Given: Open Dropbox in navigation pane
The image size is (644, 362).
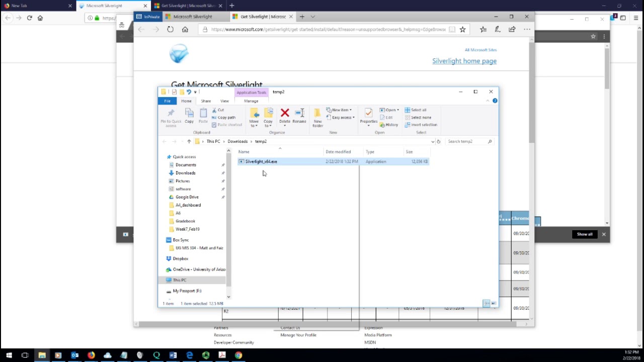Looking at the screenshot, I should [181, 258].
